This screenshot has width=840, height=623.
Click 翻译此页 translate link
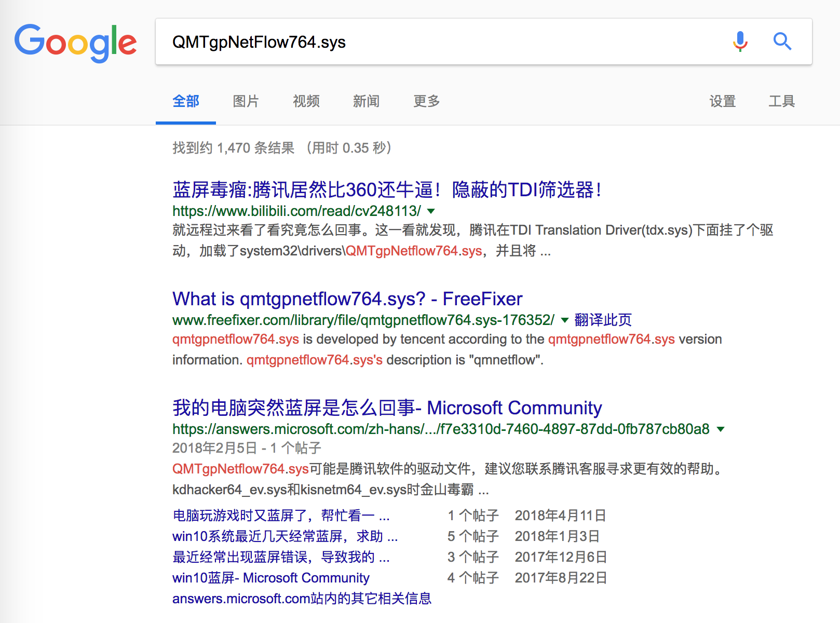tap(603, 320)
